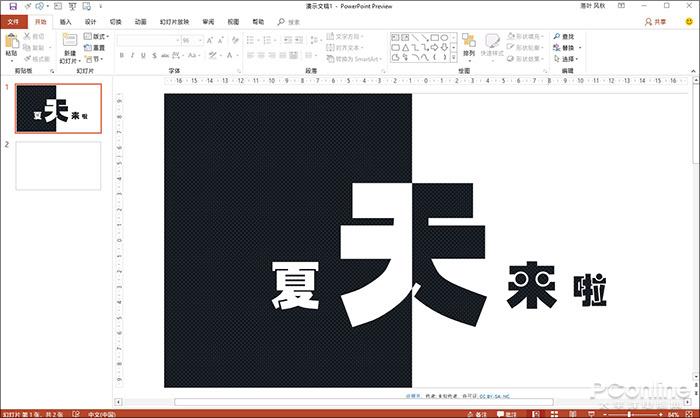The image size is (700, 418).
Task: Click the Find (查找) magnifier icon
Action: tap(556, 36)
